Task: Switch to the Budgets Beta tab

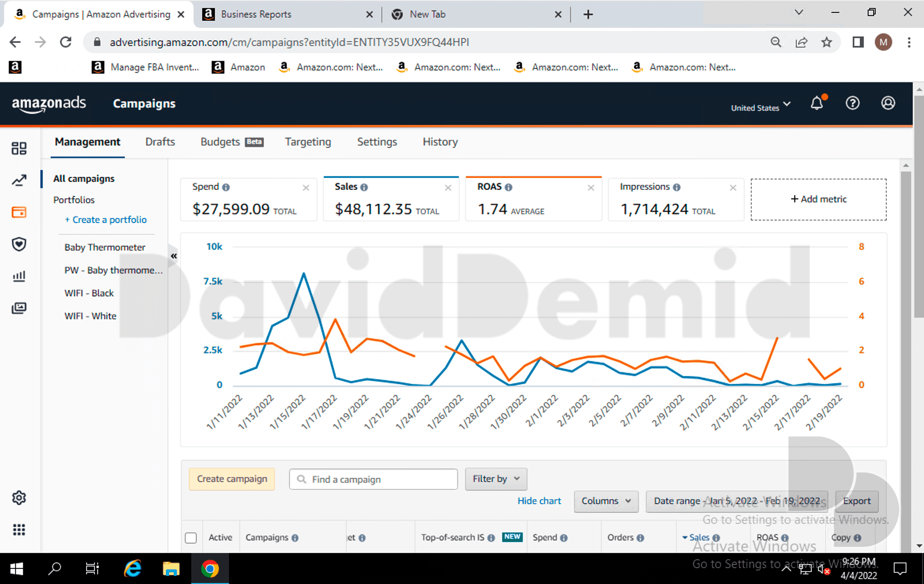Action: click(232, 142)
